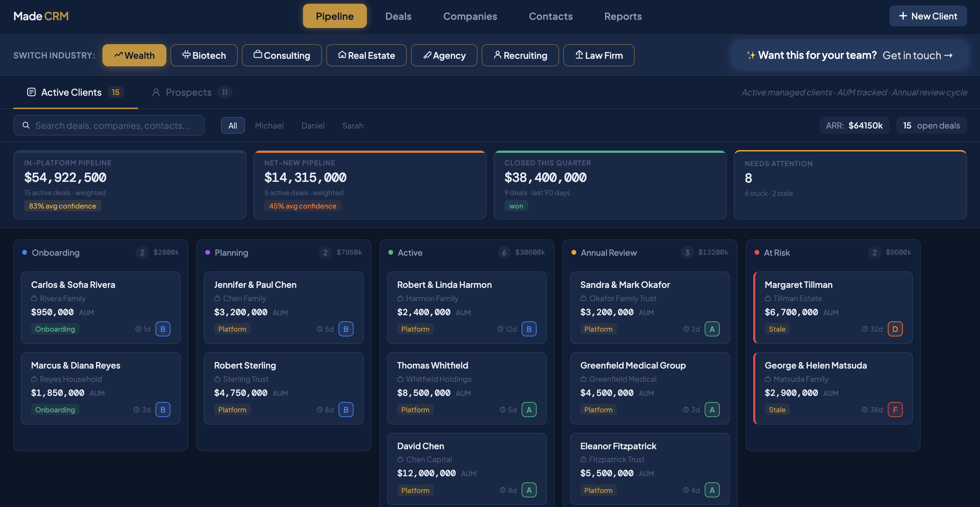980x507 pixels.
Task: Filter deals by Michael
Action: click(x=269, y=125)
